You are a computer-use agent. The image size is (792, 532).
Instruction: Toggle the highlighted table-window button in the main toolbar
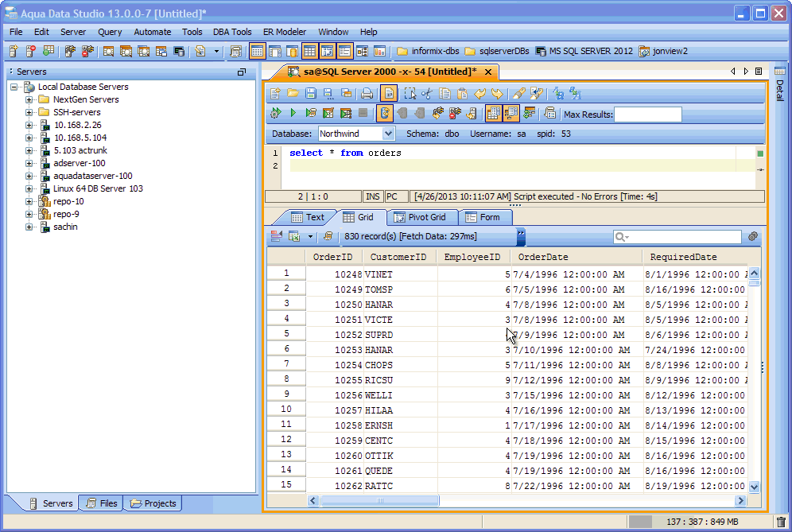tap(257, 51)
